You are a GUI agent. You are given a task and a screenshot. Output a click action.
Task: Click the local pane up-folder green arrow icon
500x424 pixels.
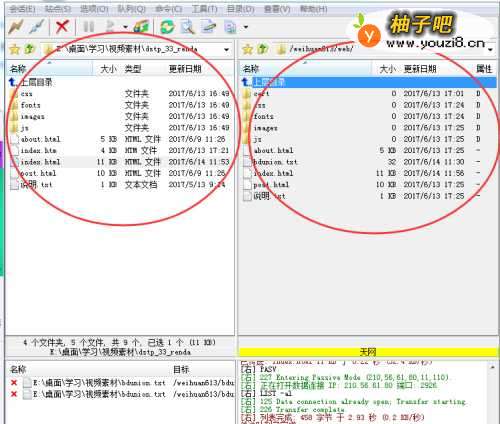pos(30,49)
